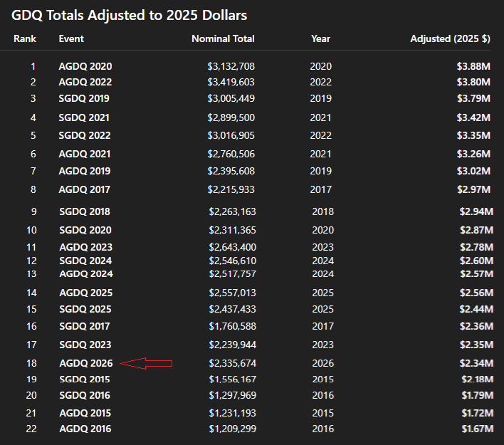504x445 pixels.
Task: Select the SGDQ 2017 event name
Action: pos(85,326)
